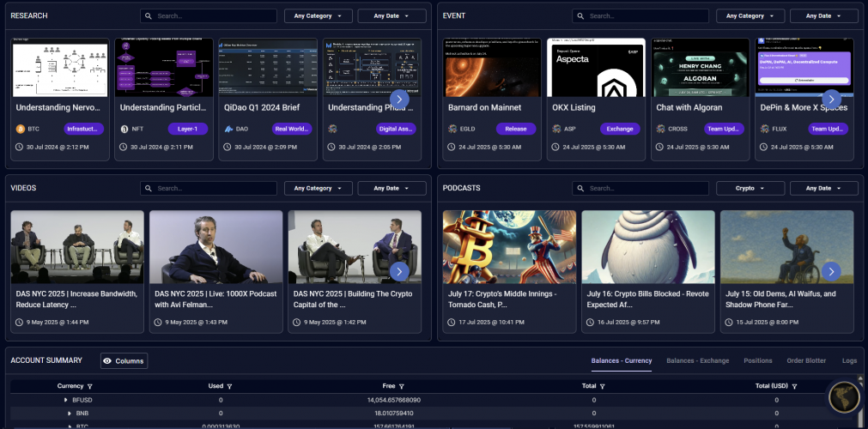This screenshot has width=868, height=429.
Task: Expand the BFUSD currency row
Action: (x=66, y=400)
